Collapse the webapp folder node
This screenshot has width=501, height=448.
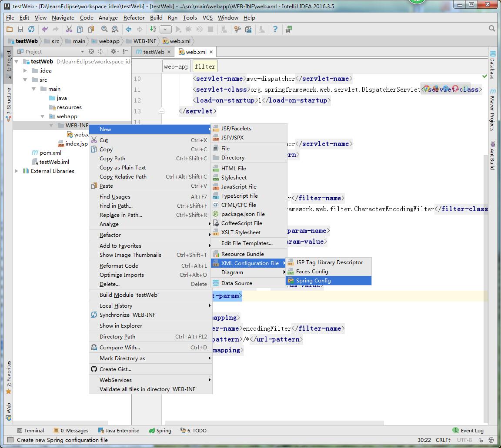(x=43, y=116)
